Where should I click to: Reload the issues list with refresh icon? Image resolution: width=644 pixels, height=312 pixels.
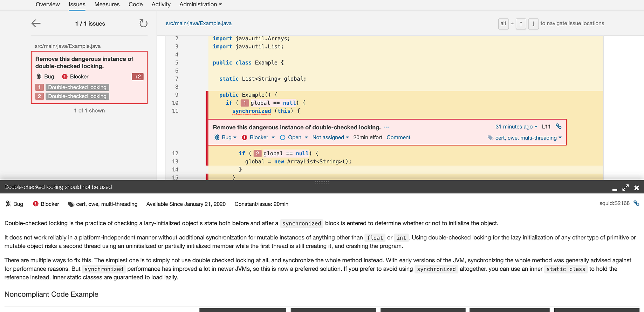tap(143, 23)
